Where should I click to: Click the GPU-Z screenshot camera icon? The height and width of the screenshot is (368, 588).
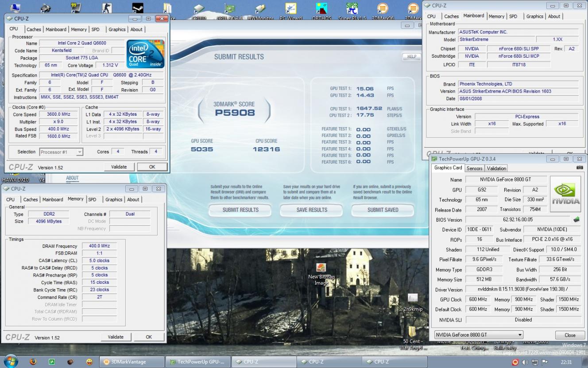tap(580, 168)
